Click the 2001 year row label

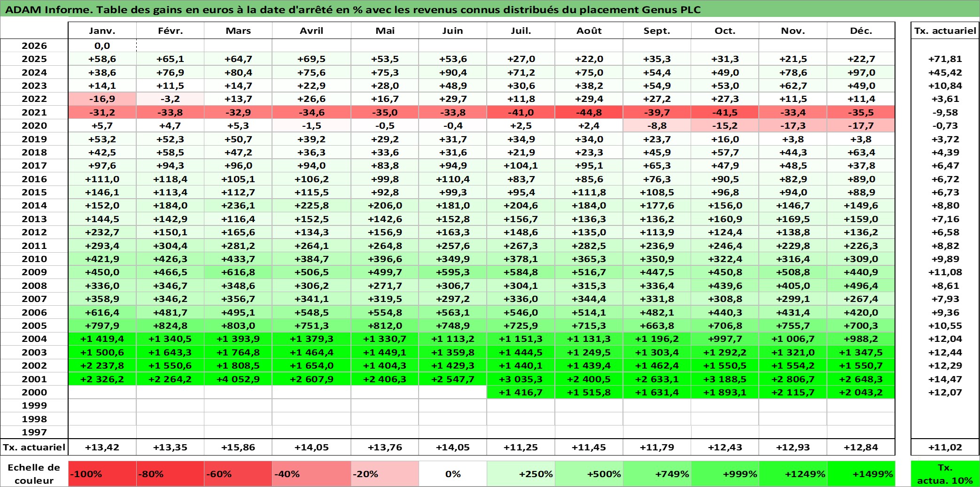click(x=34, y=379)
